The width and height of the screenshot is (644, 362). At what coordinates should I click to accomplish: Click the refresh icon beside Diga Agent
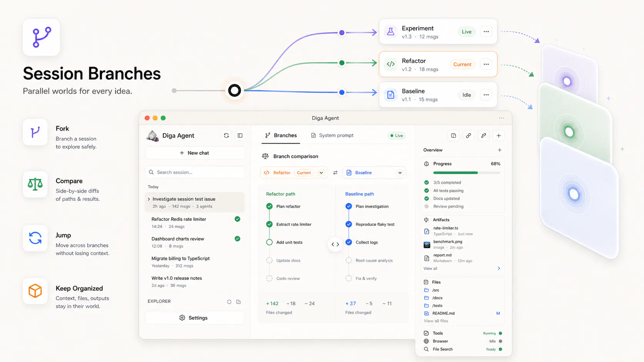click(226, 135)
